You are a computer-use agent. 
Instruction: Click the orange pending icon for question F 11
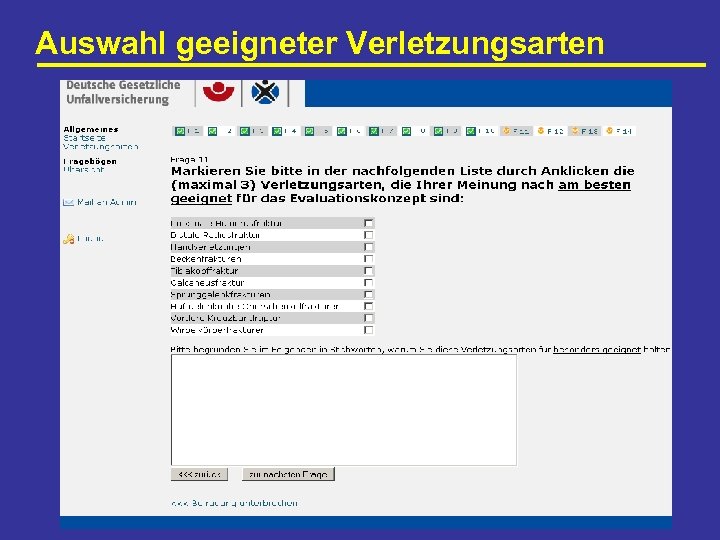506,131
